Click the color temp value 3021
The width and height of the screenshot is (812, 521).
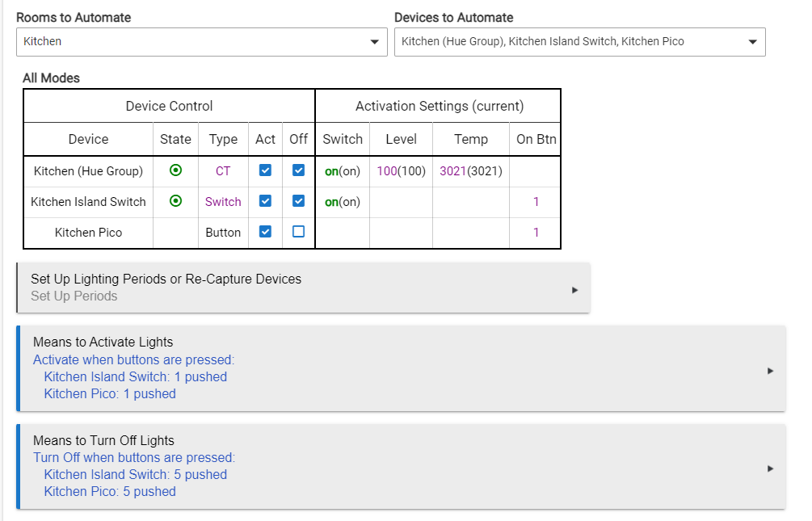[x=452, y=171]
